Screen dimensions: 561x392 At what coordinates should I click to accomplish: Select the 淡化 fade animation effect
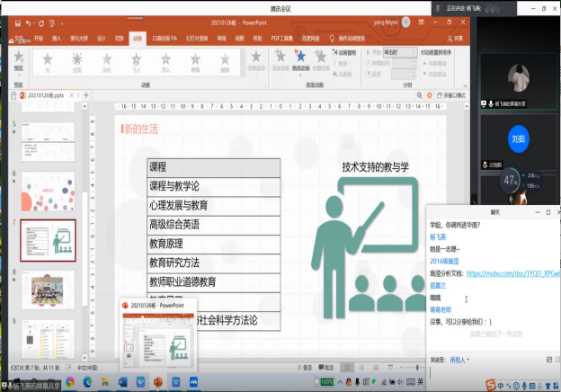[107, 59]
